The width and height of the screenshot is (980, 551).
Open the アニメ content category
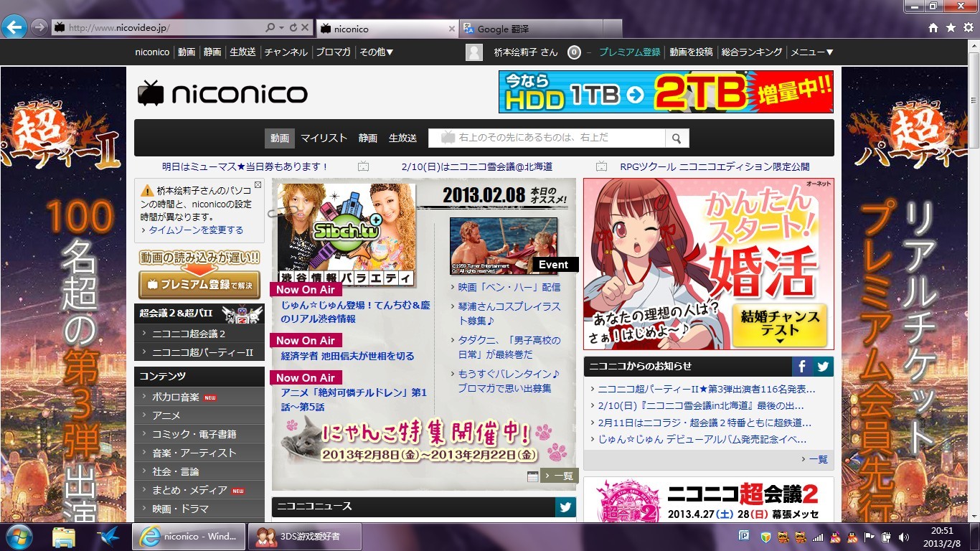point(199,415)
